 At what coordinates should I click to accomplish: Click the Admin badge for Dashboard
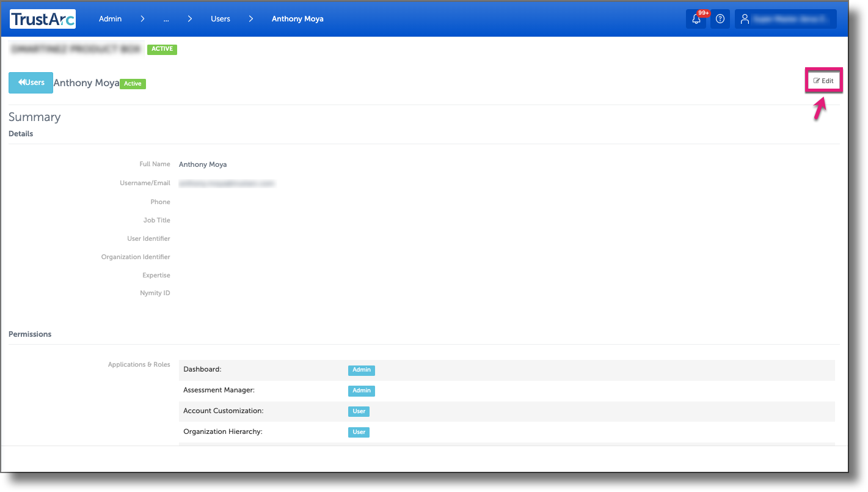[x=362, y=370]
